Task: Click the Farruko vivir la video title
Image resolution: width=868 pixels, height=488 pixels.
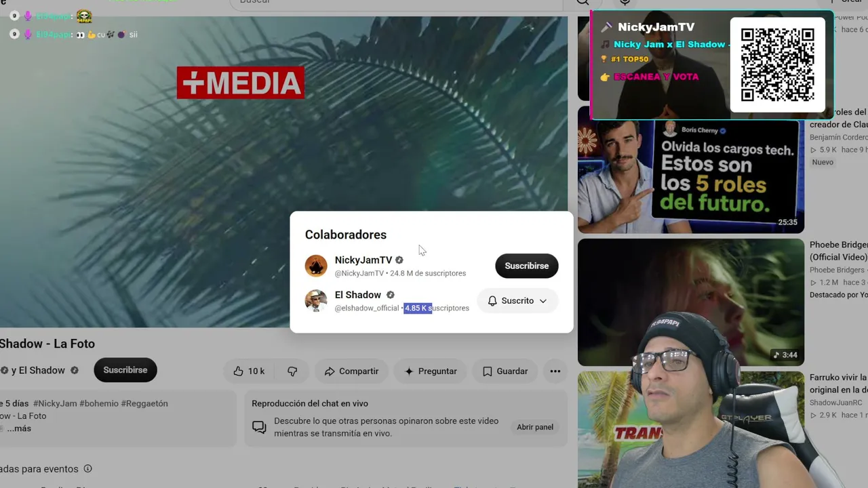Action: (838, 384)
